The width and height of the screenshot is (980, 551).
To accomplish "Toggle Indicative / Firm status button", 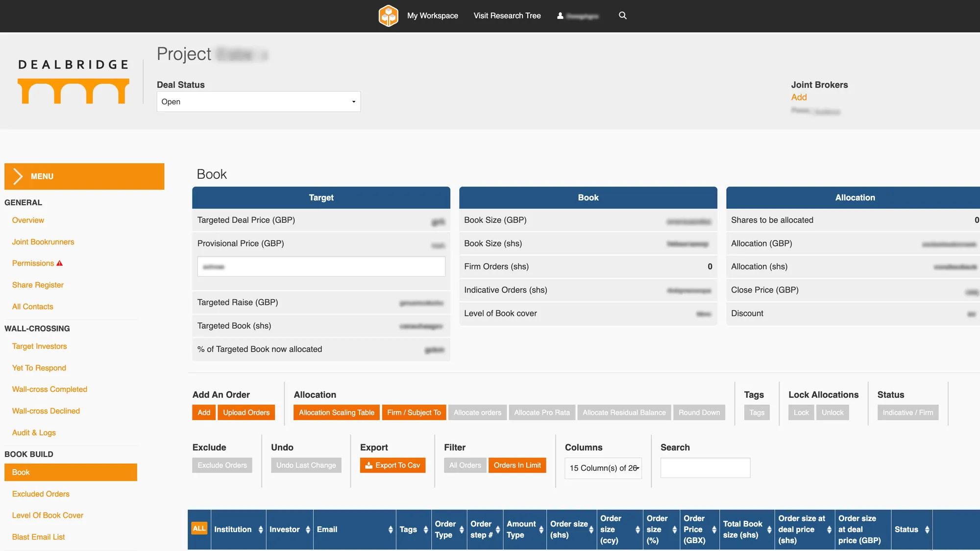I will point(908,412).
